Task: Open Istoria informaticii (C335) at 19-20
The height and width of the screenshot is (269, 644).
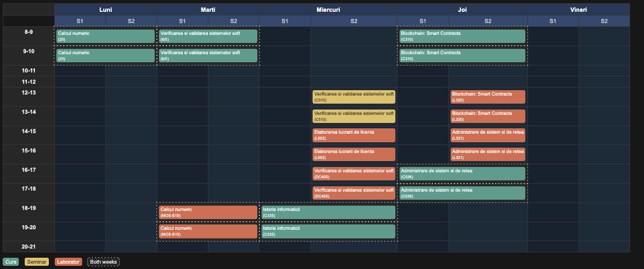Action: click(328, 231)
